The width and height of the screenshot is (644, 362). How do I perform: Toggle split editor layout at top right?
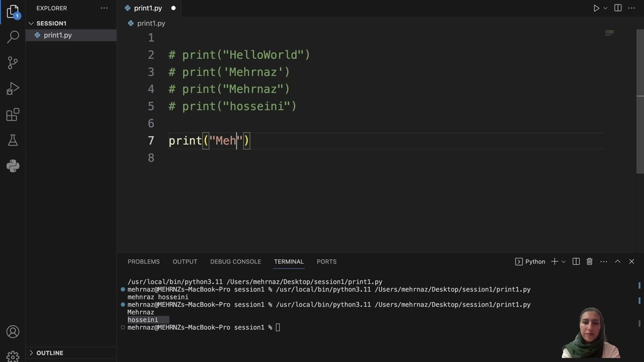coord(618,8)
